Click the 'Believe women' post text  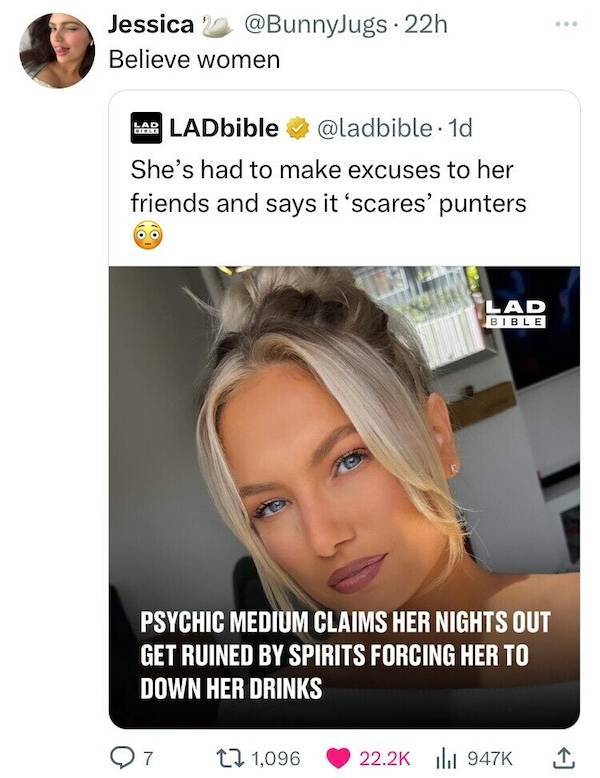pos(194,60)
